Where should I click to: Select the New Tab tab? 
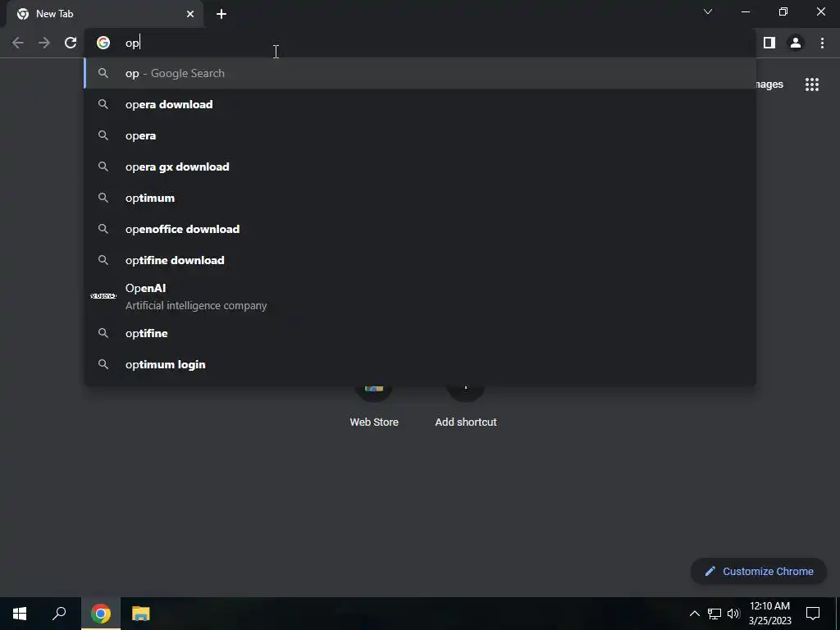point(105,14)
